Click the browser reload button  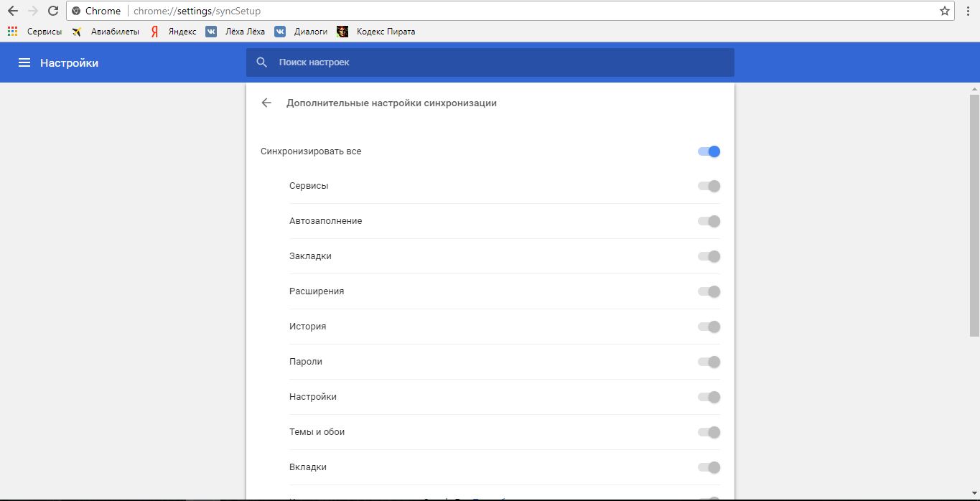52,11
